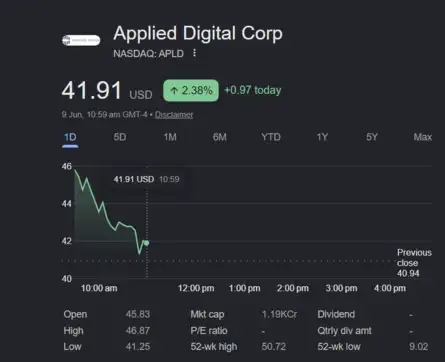Click the Open value 45.83
This screenshot has width=445, height=362.
click(x=138, y=314)
